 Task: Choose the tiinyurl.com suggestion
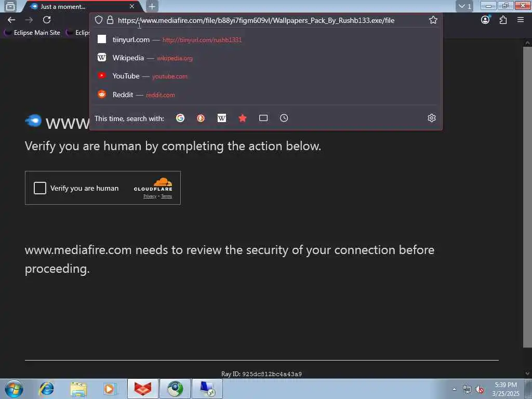pyautogui.click(x=266, y=39)
